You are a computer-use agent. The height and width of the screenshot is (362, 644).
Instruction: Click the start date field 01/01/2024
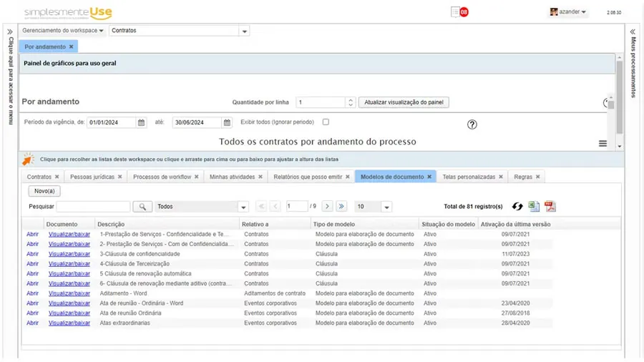[x=112, y=122]
